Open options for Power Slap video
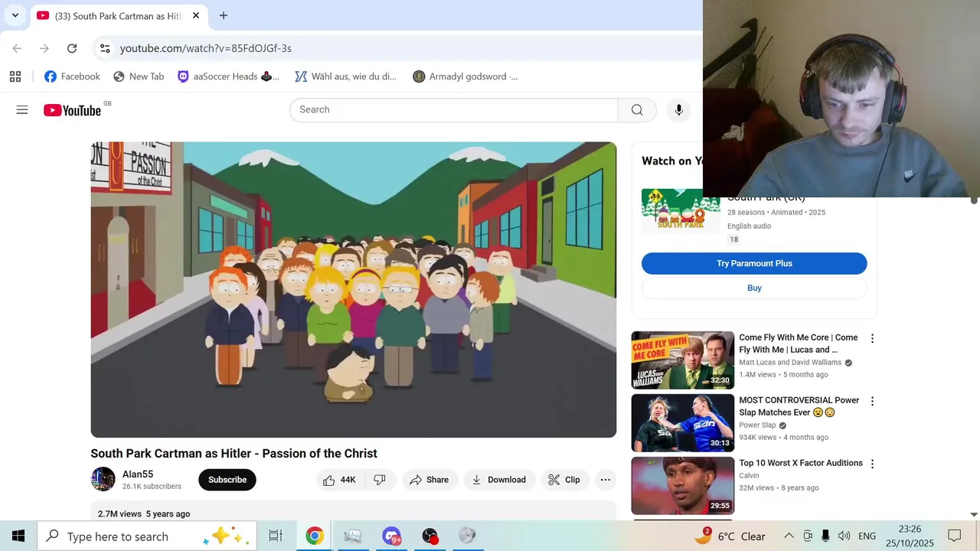Viewport: 980px width, 551px height. (x=872, y=401)
